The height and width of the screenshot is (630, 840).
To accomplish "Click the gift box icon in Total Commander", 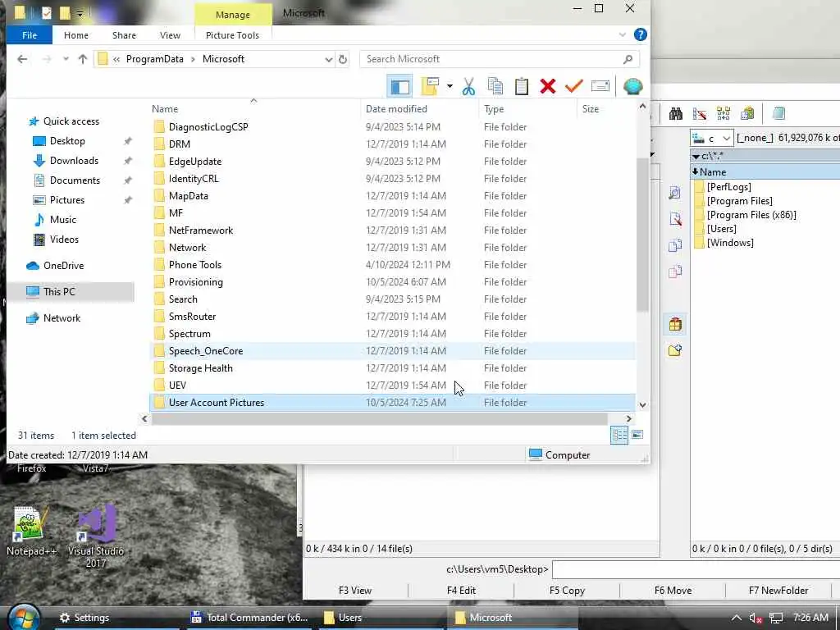I will (675, 324).
